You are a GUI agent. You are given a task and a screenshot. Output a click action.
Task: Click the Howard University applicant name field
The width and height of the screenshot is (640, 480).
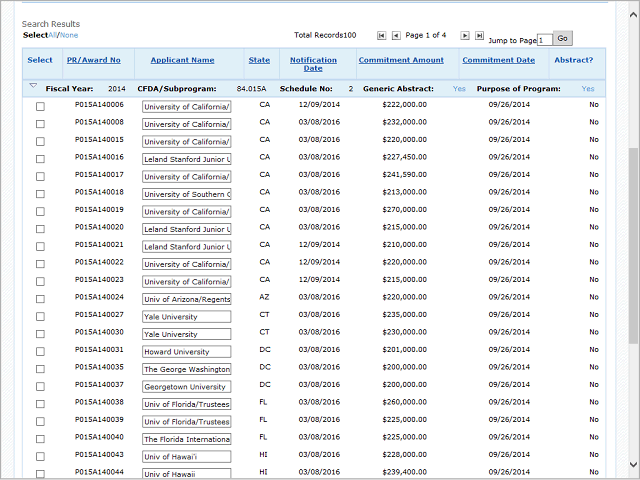pyautogui.click(x=186, y=351)
